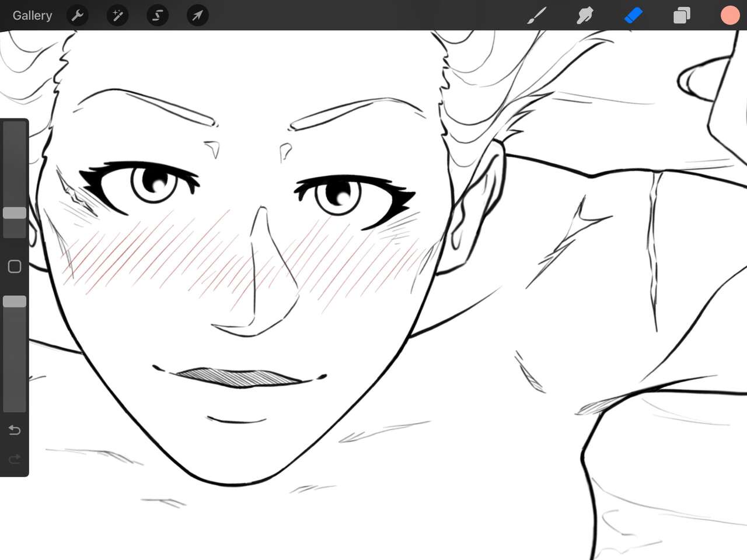Click bottom of opacity slider track
The width and height of the screenshot is (747, 560).
[x=15, y=407]
